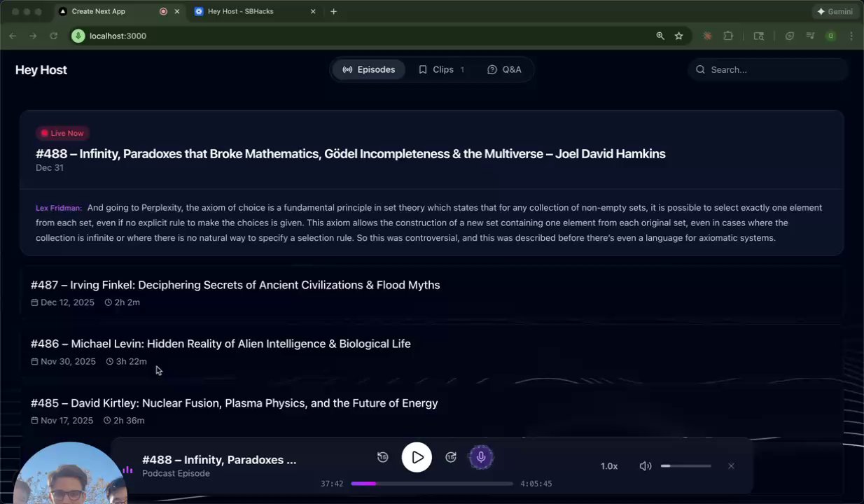This screenshot has width=864, height=504.
Task: Skip forward 15 seconds
Action: [451, 457]
